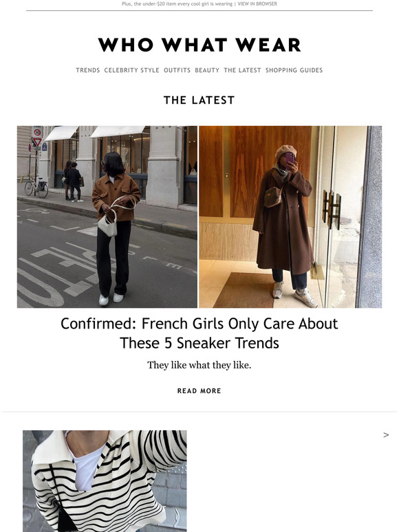
Task: Click the 'They like what they like.' subtitle
Action: click(x=199, y=365)
